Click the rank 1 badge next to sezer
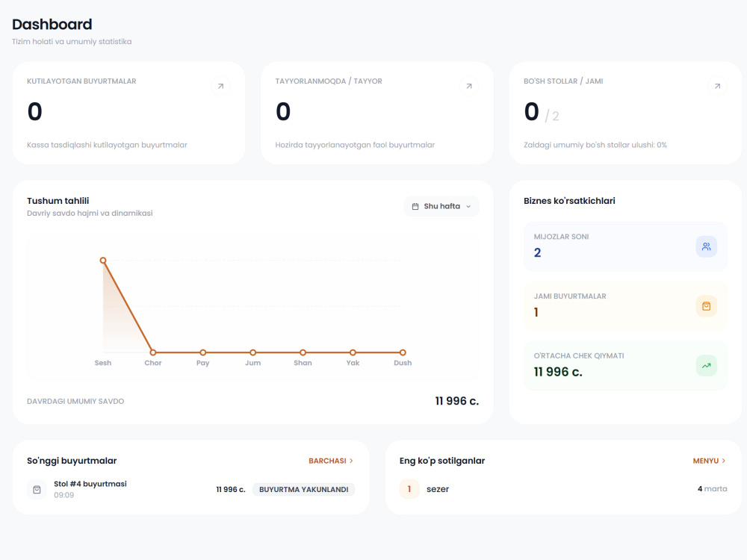The width and height of the screenshot is (747, 560). pos(409,489)
